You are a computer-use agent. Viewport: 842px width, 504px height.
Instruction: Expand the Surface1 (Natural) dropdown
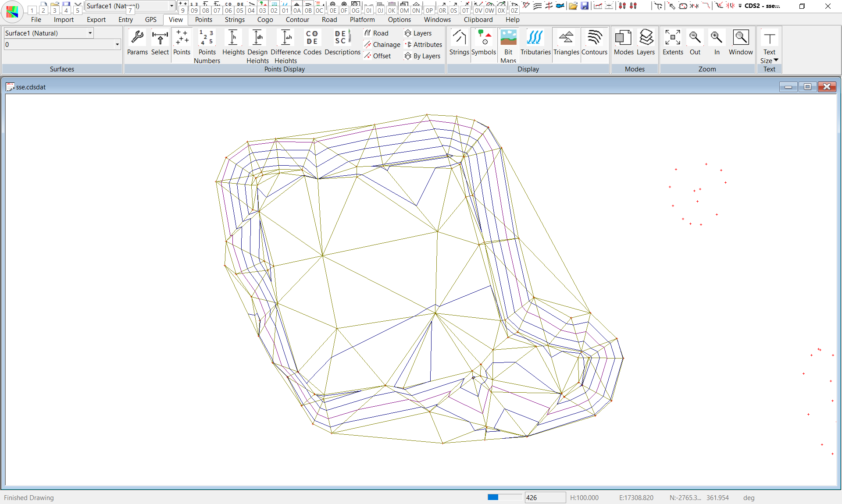tap(90, 33)
